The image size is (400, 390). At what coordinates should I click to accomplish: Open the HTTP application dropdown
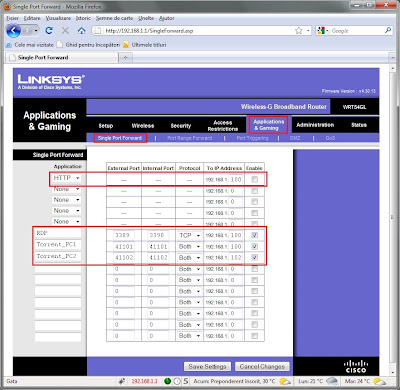pyautogui.click(x=66, y=178)
